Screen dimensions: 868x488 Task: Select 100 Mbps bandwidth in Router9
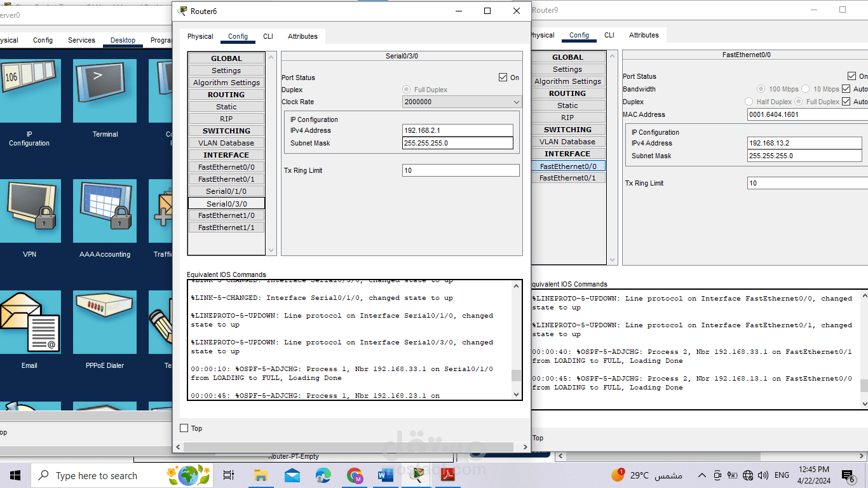[761, 89]
